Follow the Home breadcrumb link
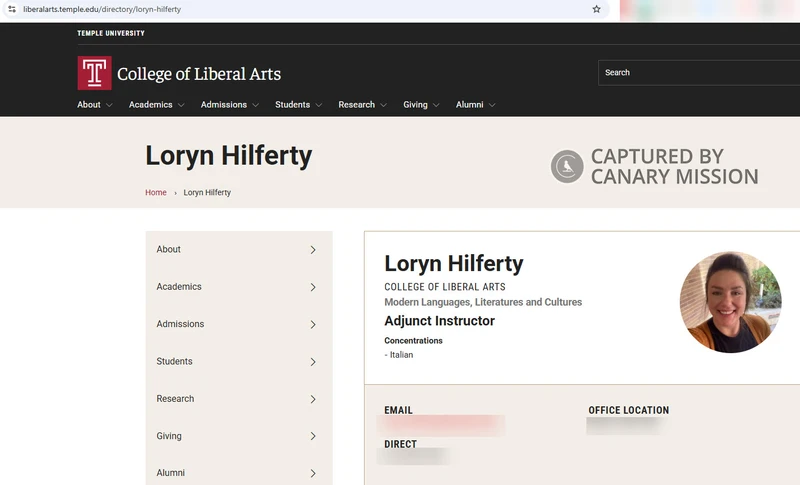Image resolution: width=800 pixels, height=485 pixels. coord(156,192)
